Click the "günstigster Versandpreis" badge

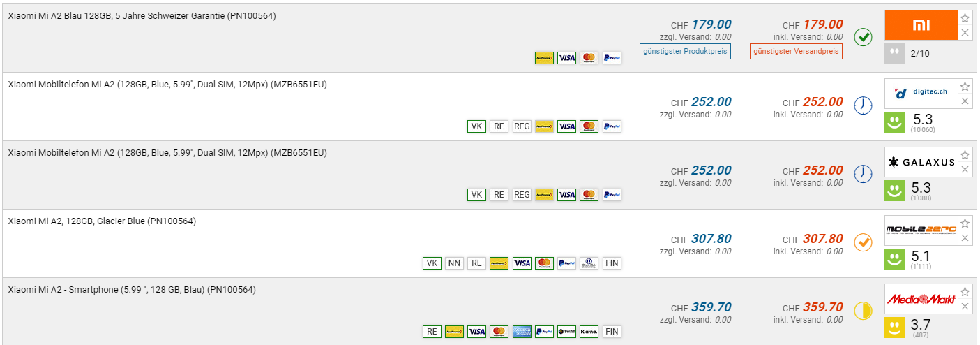coord(797,52)
